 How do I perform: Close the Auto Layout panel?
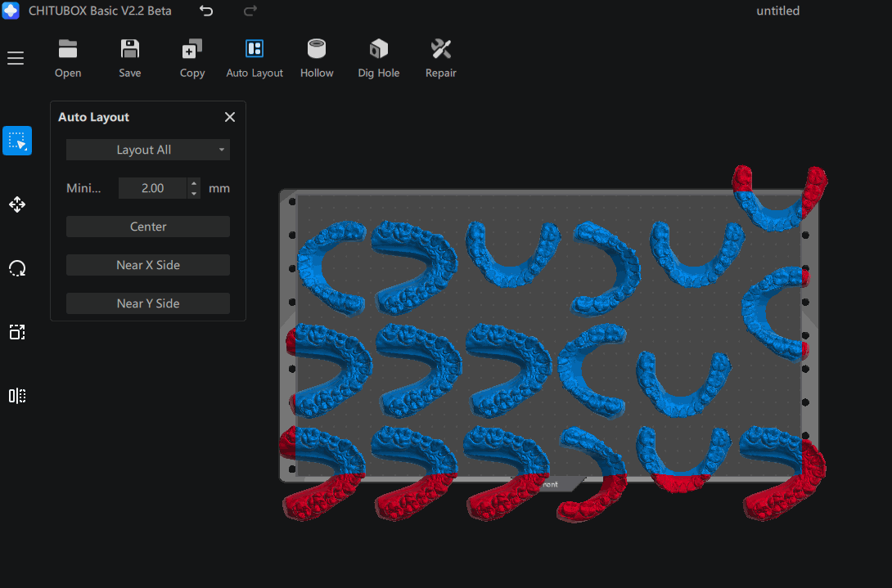point(230,117)
